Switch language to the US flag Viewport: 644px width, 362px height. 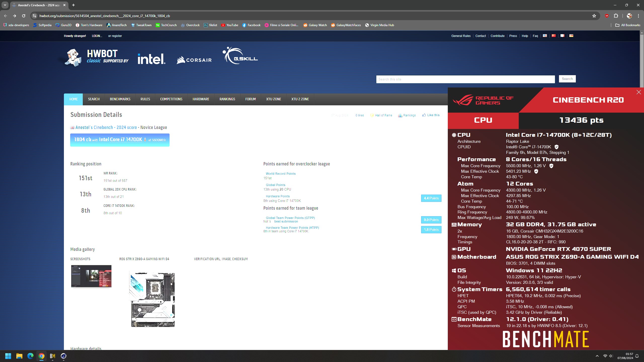545,36
